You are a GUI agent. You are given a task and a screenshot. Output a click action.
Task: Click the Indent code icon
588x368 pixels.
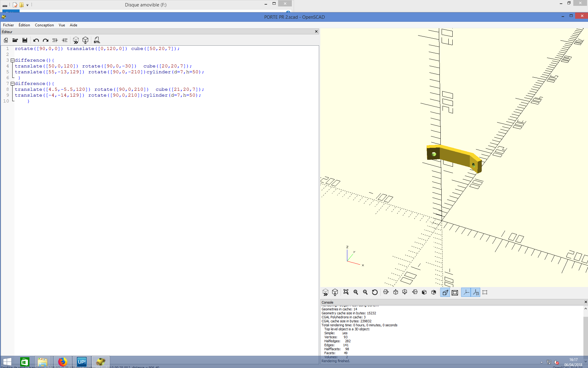[x=65, y=40]
